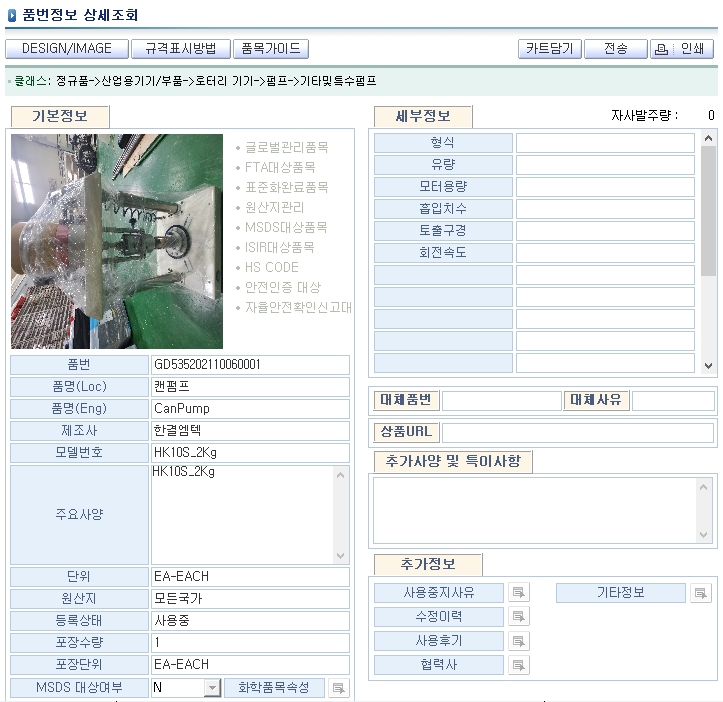Open the 수정이력 detail icon
This screenshot has height=702, width=723.
click(518, 617)
